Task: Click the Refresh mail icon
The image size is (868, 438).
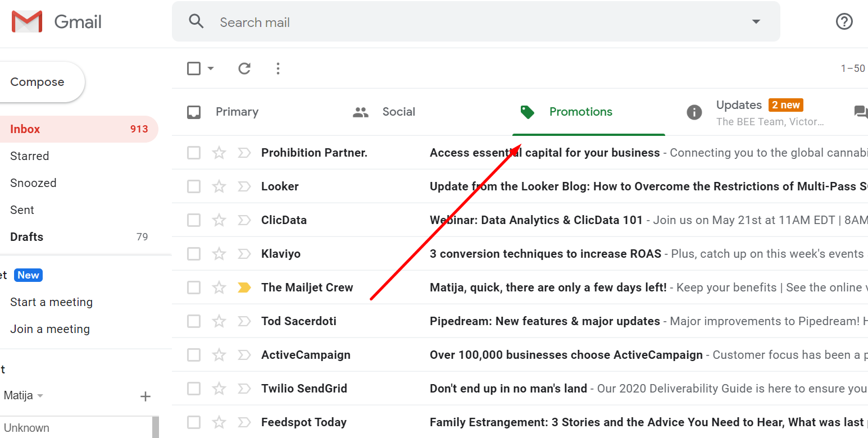Action: click(244, 69)
